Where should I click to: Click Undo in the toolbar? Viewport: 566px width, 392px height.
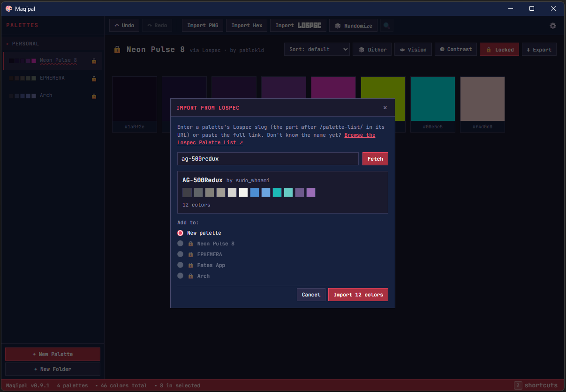tap(124, 25)
